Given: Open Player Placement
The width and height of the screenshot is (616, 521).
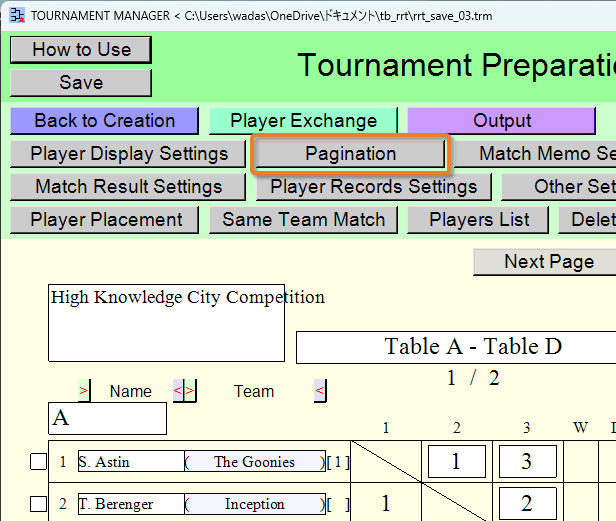Looking at the screenshot, I should point(104,220).
